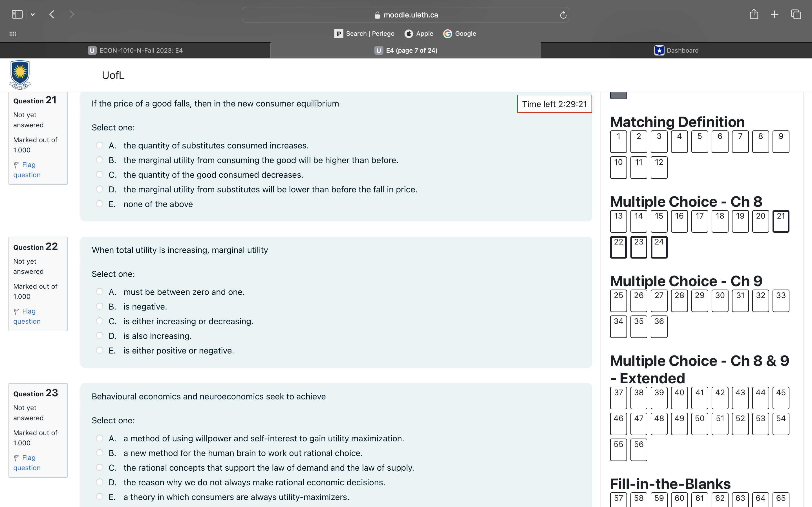
Task: Go to question 13 in quiz navigation
Action: 618,221
